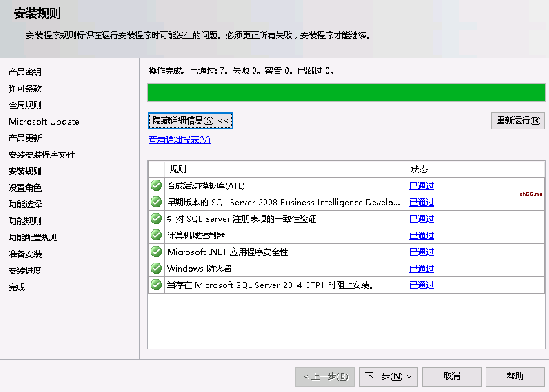Click the 已通过 status link for 合成活动模板库(ATL)
Viewport: 549px width, 392px height.
pyautogui.click(x=421, y=186)
